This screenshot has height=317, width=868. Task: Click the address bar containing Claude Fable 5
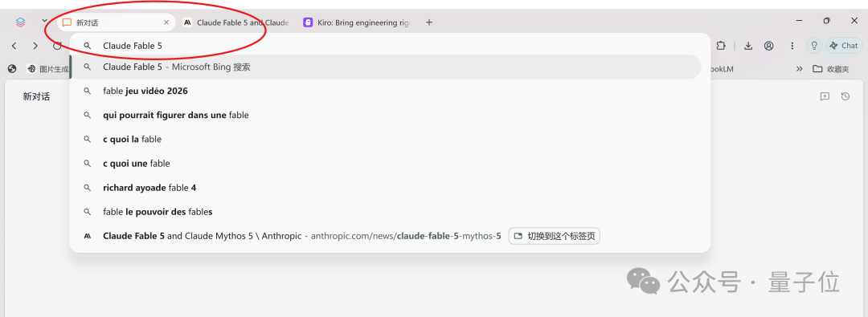[390, 46]
